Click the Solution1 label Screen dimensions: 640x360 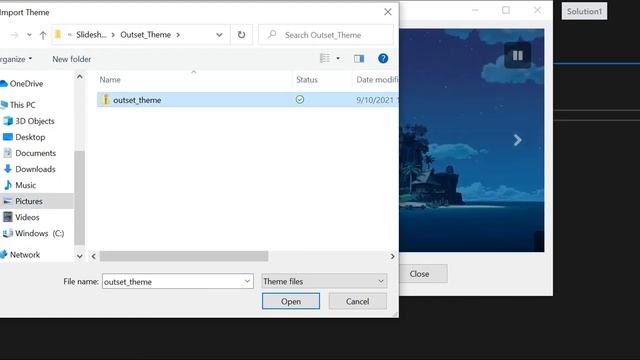(x=584, y=11)
